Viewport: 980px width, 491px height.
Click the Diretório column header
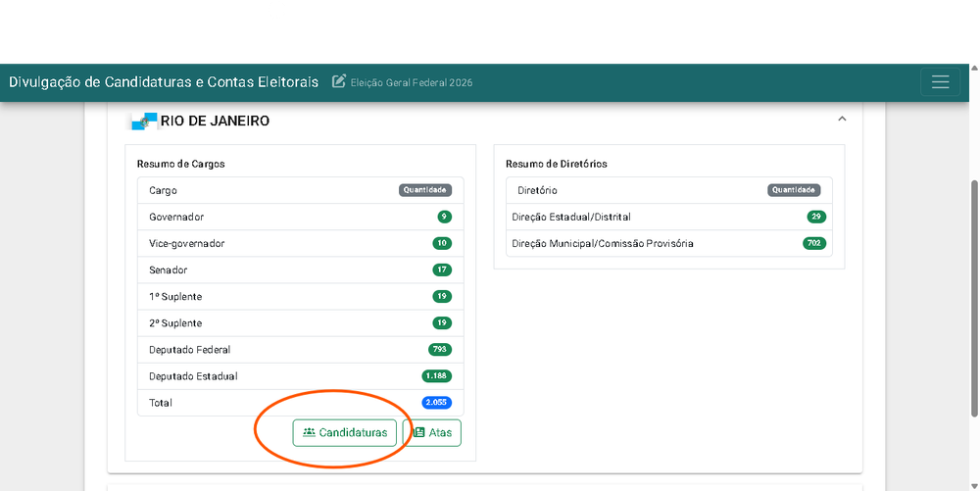(537, 190)
